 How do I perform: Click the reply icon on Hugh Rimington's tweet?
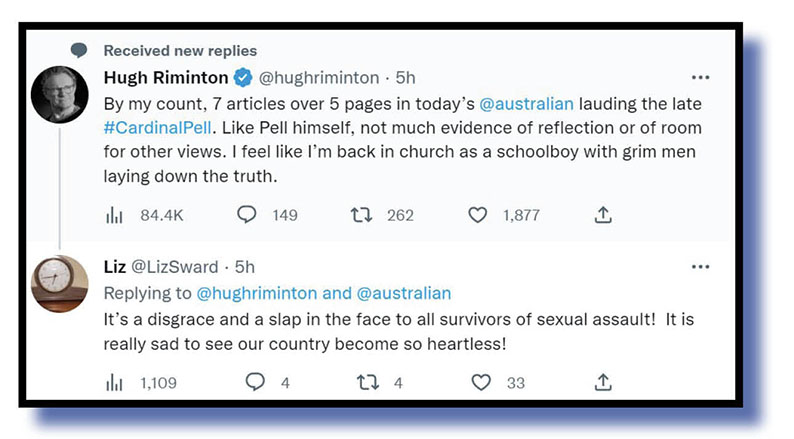[x=248, y=214]
